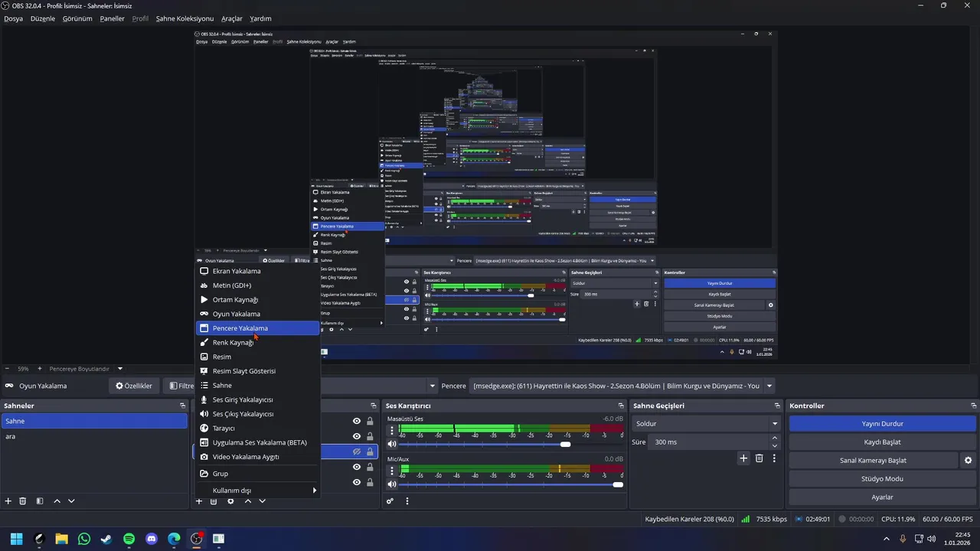Choose Uygulama Ses Yakalama (BETA) entry

coord(257,442)
